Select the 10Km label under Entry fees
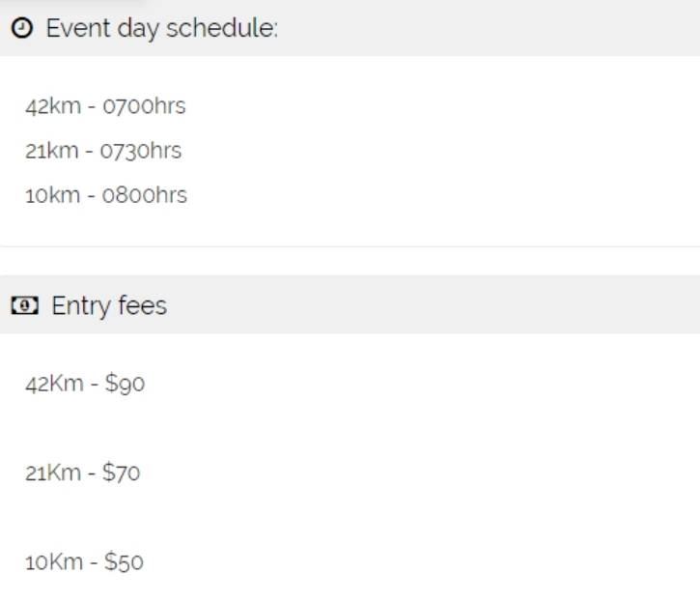 click(x=54, y=561)
